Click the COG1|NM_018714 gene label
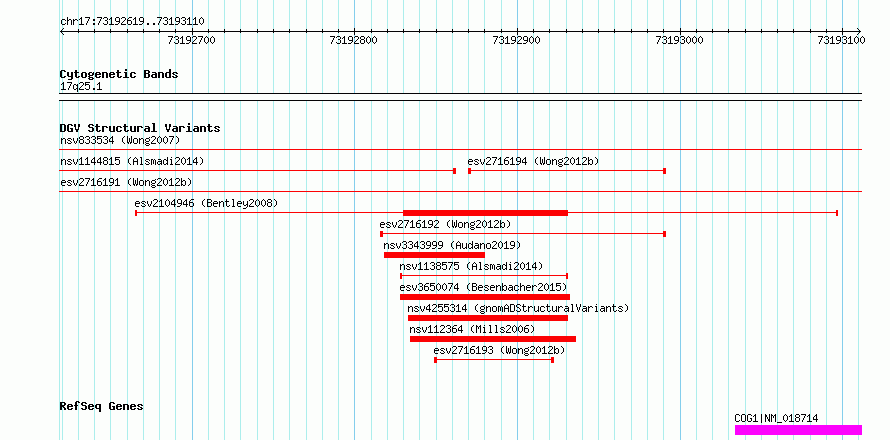This screenshot has width=890, height=440. [776, 418]
